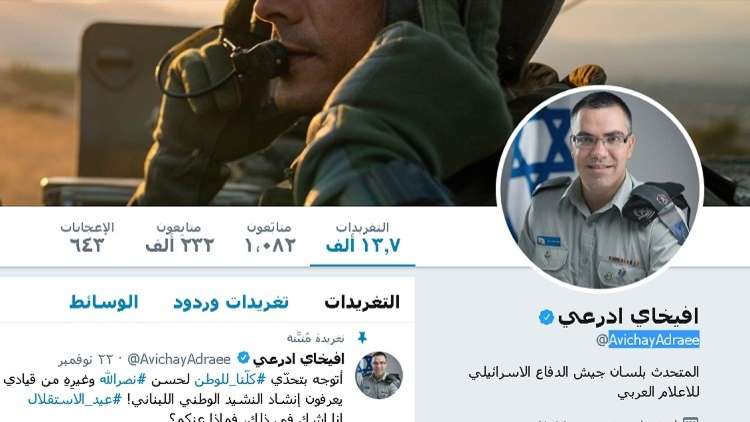Click the verified badge beside profile name
Image resolution: width=750 pixels, height=422 pixels.
coord(546,317)
